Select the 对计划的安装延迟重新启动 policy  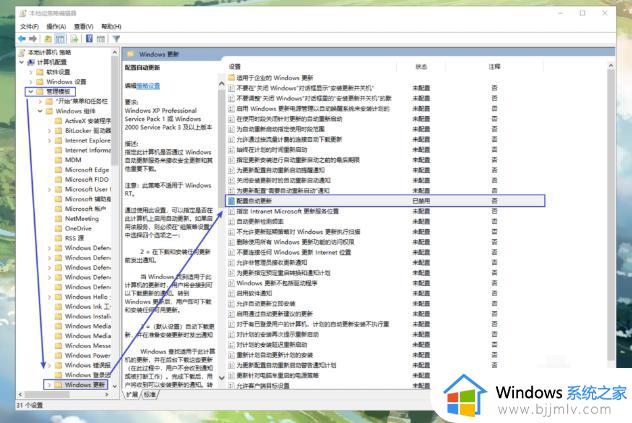pyautogui.click(x=272, y=345)
